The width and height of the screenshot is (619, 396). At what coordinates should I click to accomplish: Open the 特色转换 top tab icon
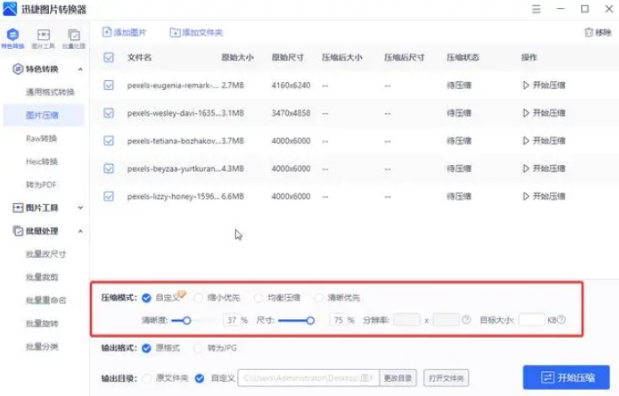coord(13,38)
